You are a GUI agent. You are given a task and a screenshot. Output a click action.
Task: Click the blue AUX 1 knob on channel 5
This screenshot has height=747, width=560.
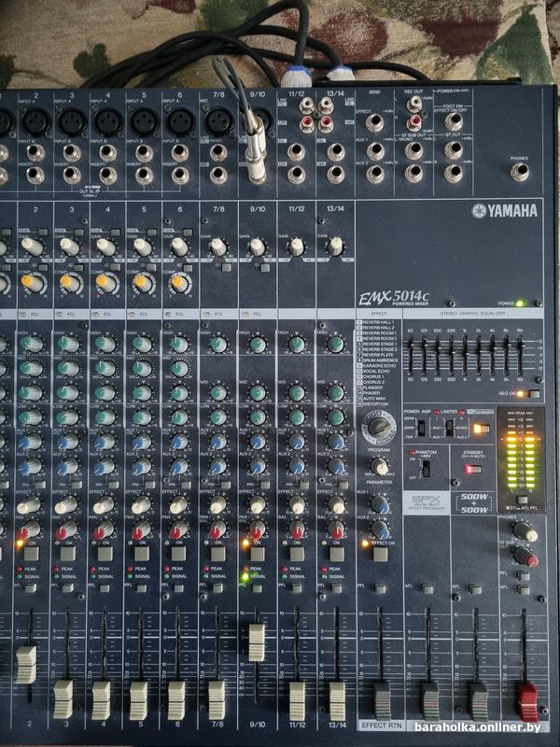(141, 442)
